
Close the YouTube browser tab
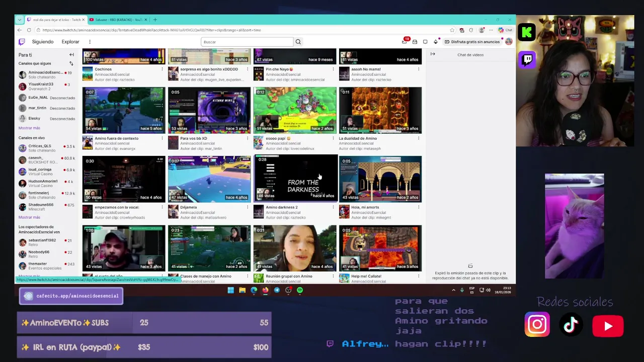146,20
